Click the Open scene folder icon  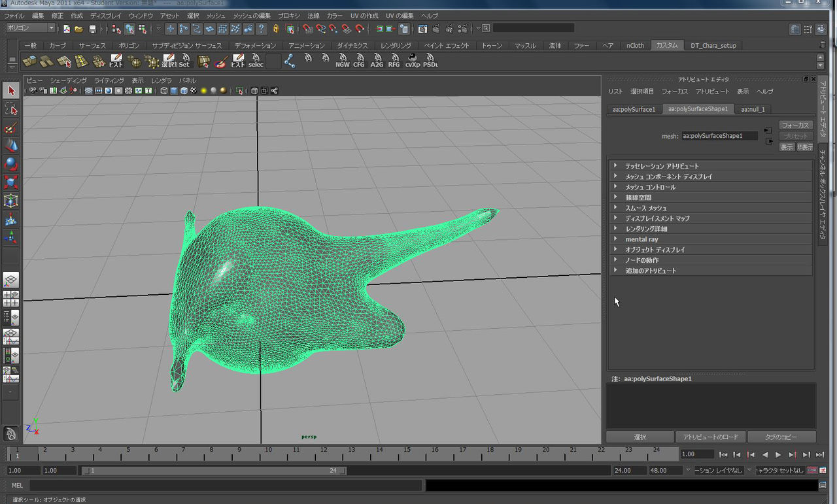coord(78,29)
